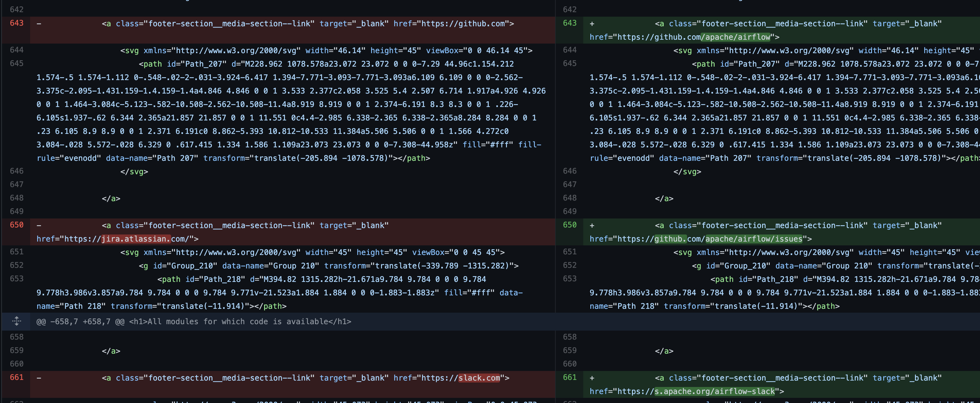This screenshot has height=403, width=980.
Task: Click the plus marker on added line 643
Action: (x=592, y=24)
